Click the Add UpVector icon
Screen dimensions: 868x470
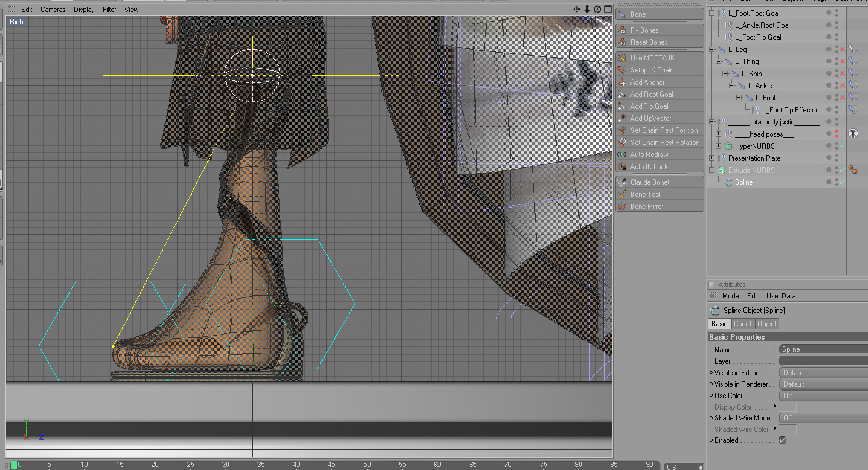[621, 118]
